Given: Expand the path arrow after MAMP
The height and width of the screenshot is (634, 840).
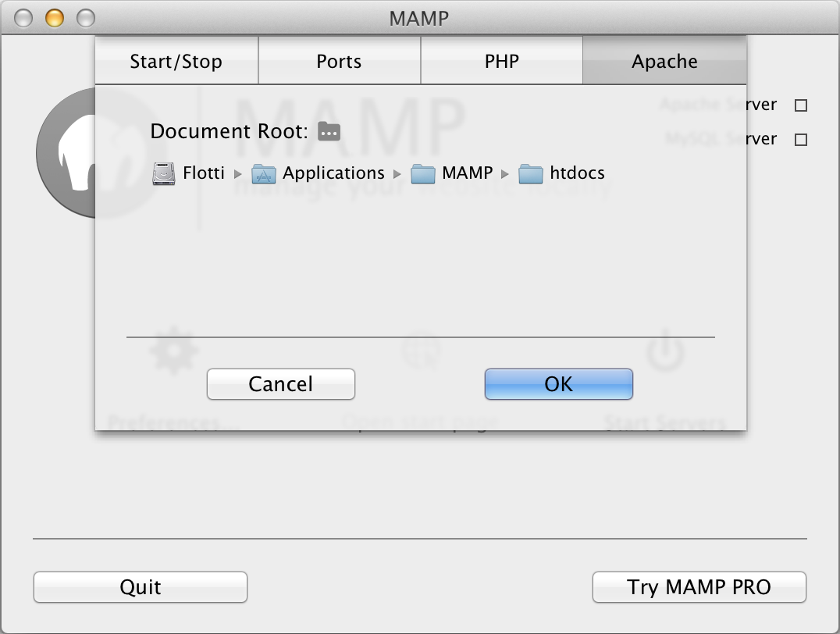Looking at the screenshot, I should (x=504, y=174).
